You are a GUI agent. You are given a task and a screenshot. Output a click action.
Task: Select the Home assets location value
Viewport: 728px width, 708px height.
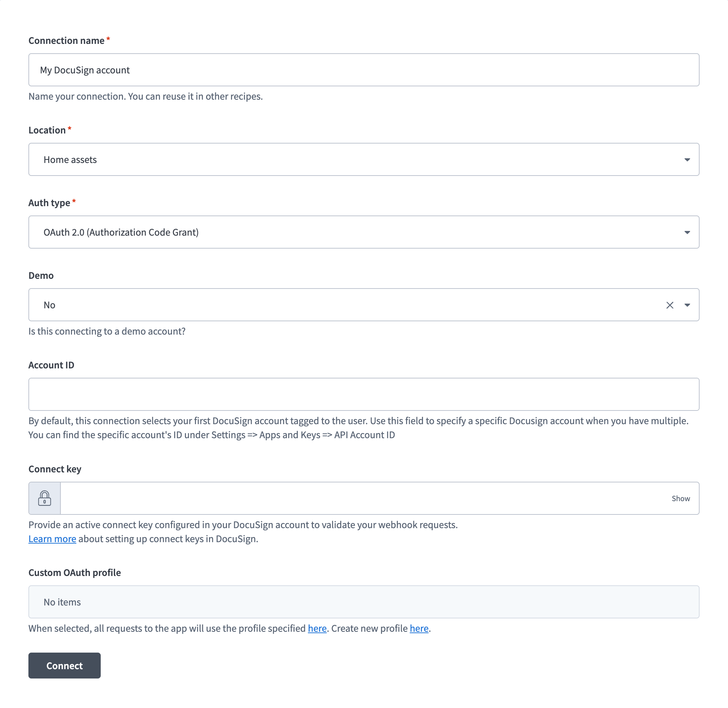point(70,159)
